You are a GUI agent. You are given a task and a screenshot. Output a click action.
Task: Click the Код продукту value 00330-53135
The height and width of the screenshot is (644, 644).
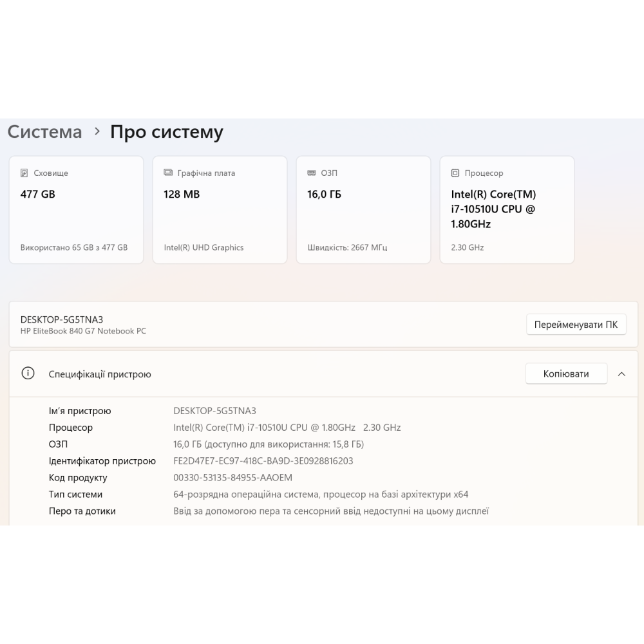tap(232, 478)
